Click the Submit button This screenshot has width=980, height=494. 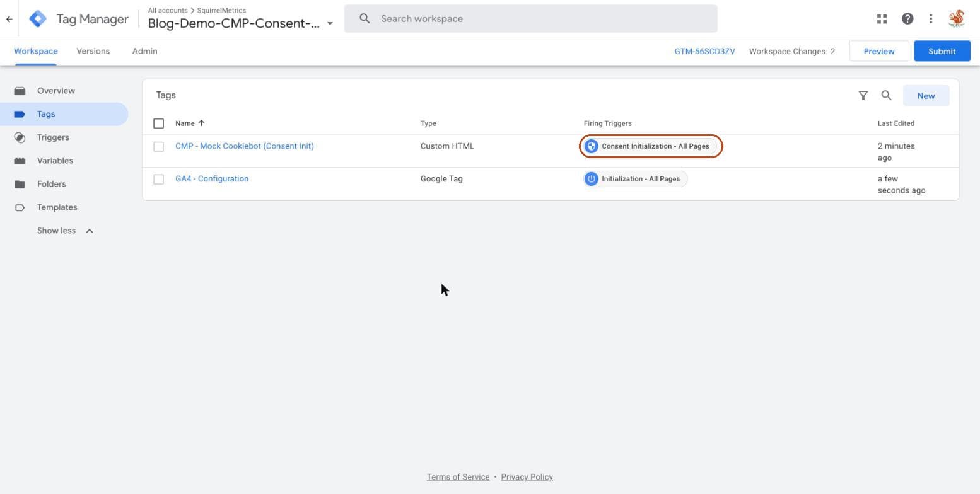point(942,51)
